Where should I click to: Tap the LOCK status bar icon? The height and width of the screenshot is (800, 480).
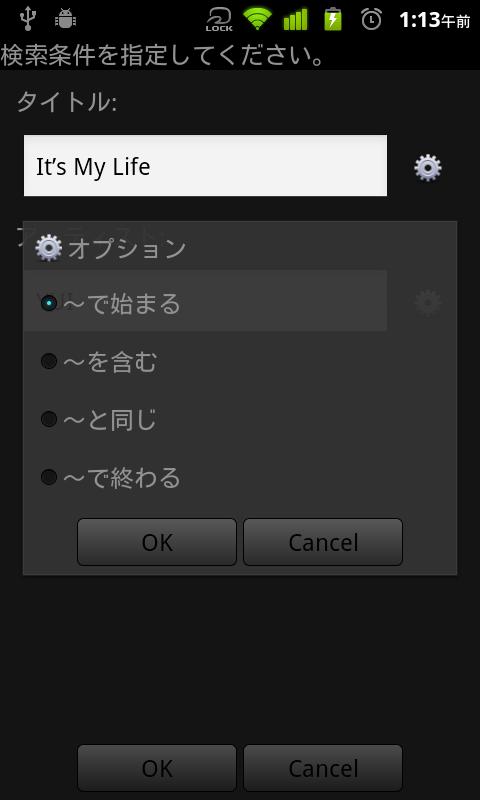coord(219,20)
